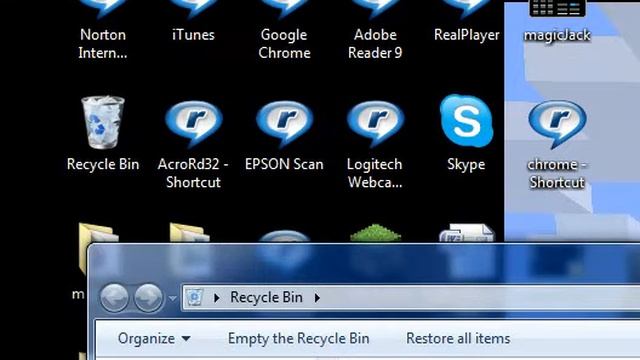Click the recycle bin icon in address bar
The image size is (640, 360).
[x=195, y=297]
